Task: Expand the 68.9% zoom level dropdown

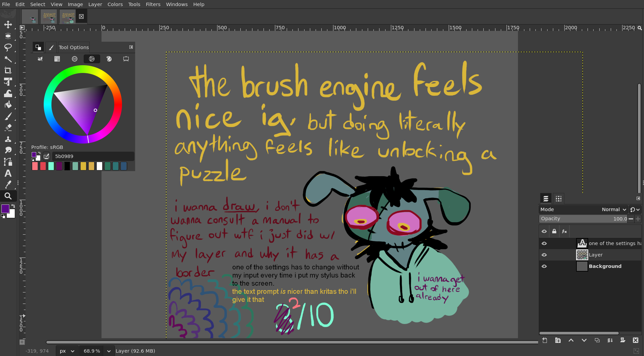Action: click(x=109, y=351)
